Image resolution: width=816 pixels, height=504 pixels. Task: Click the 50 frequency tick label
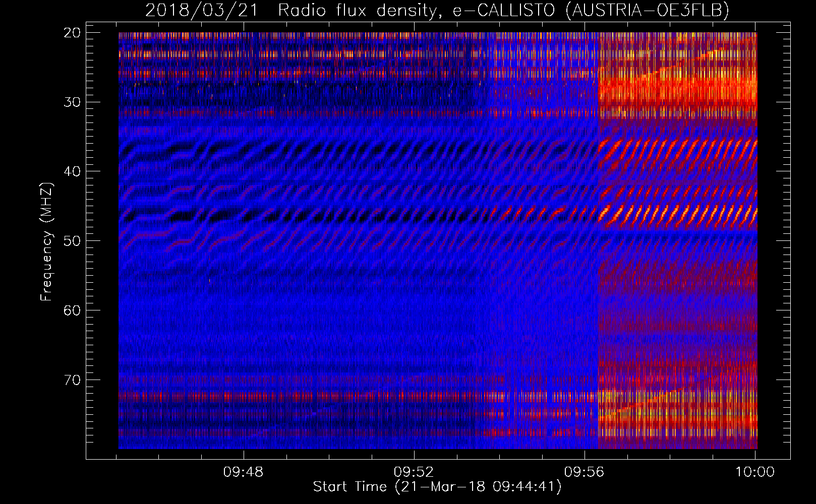[x=72, y=240]
